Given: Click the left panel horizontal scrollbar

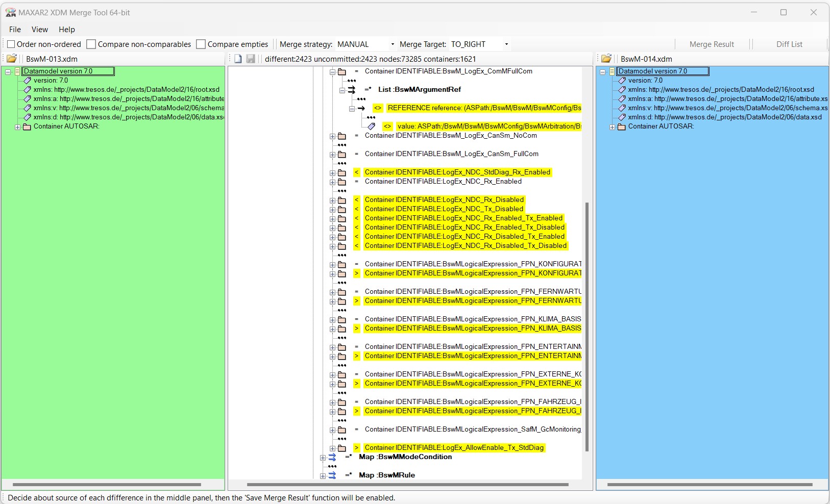Looking at the screenshot, I should pos(107,485).
